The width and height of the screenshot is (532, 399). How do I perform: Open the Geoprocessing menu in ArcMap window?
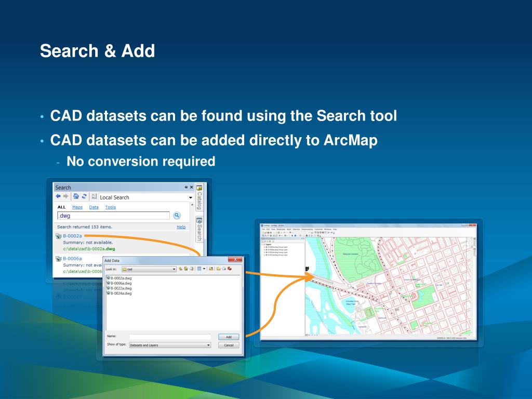point(307,229)
